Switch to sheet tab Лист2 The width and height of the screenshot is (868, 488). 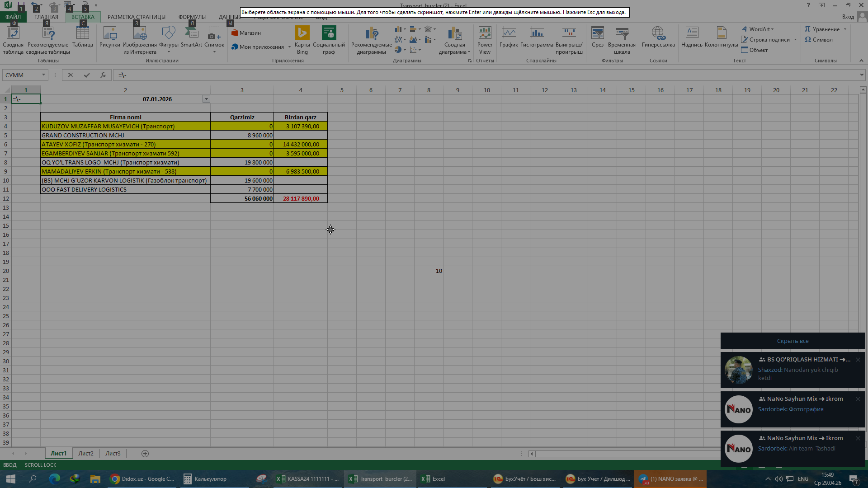pyautogui.click(x=85, y=453)
